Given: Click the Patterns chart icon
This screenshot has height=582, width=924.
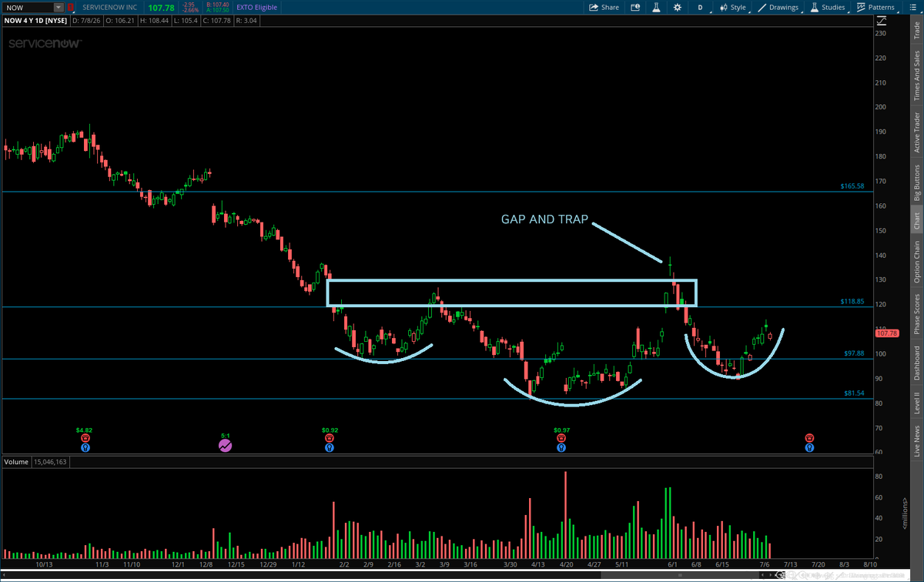Looking at the screenshot, I should [x=861, y=7].
